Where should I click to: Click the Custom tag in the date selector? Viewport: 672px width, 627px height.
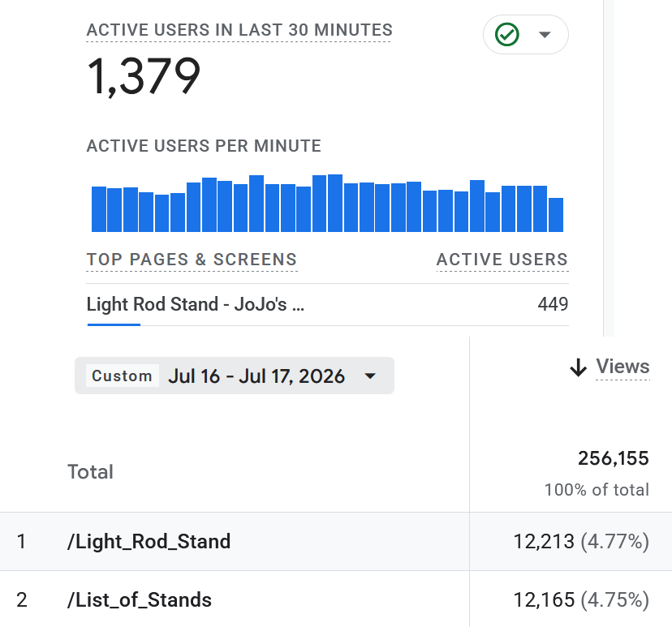pos(122,376)
